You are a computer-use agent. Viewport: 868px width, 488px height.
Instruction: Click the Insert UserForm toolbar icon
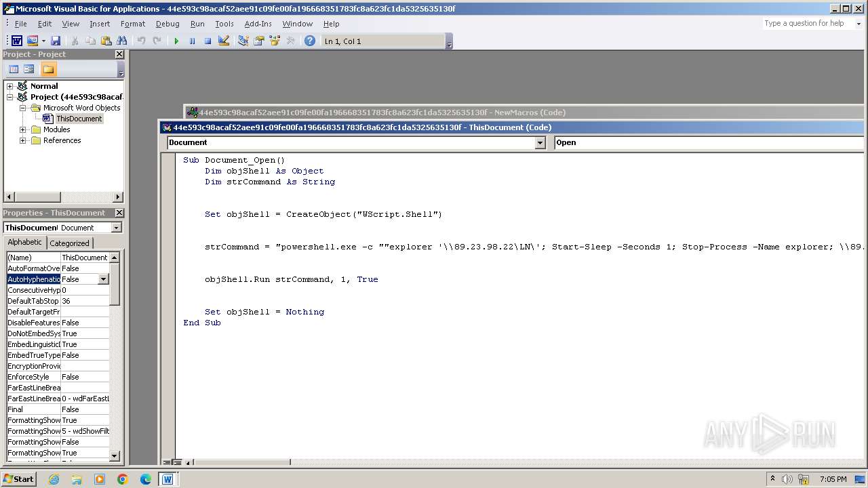32,41
